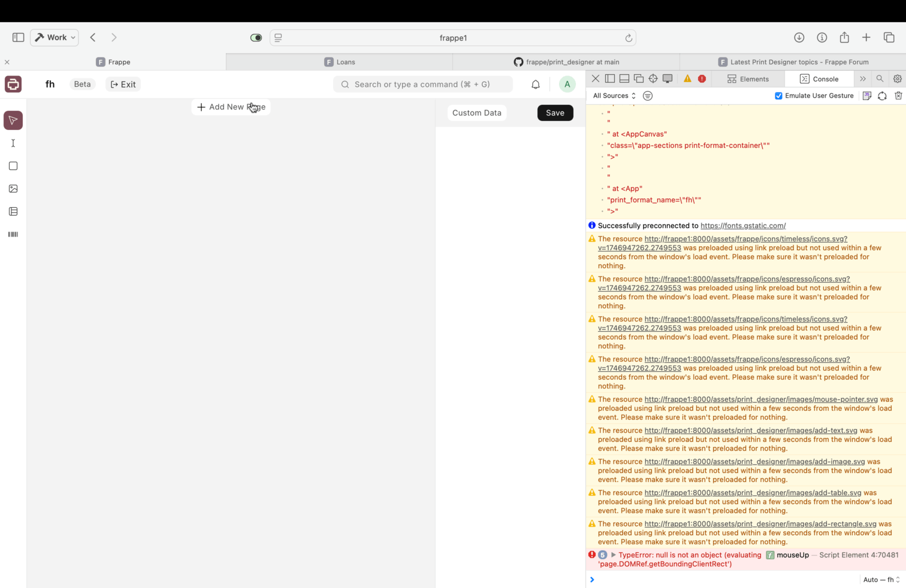The image size is (906, 588).
Task: Select the text cursor tool
Action: coord(13,143)
